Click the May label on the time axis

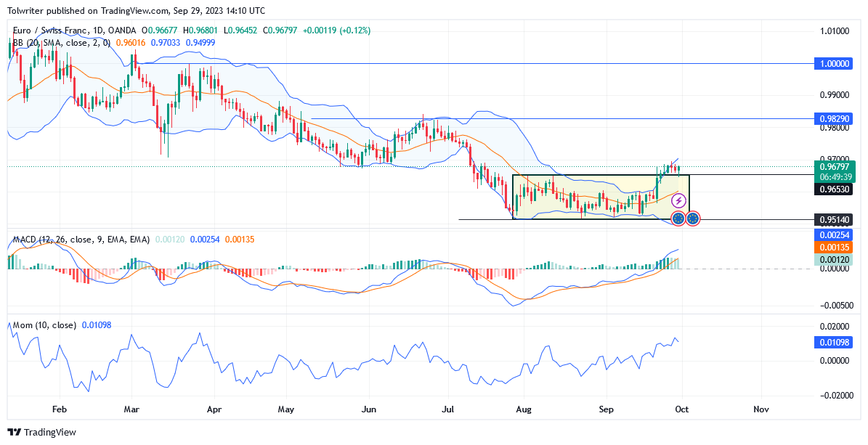point(285,409)
